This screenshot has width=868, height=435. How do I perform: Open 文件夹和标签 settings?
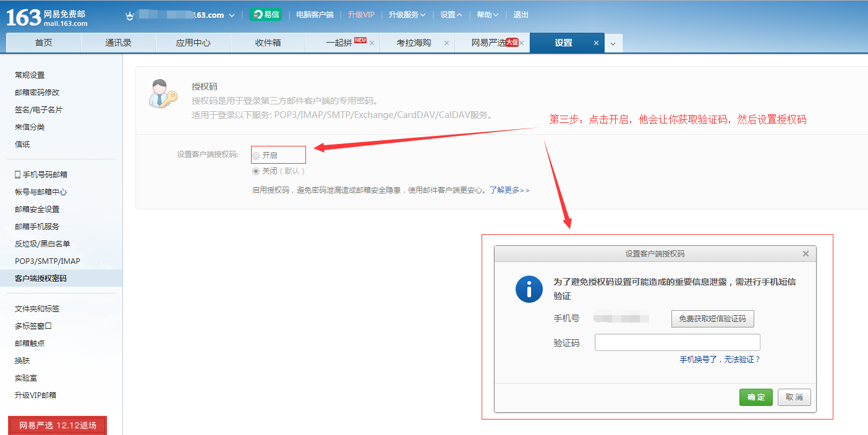tap(37, 309)
